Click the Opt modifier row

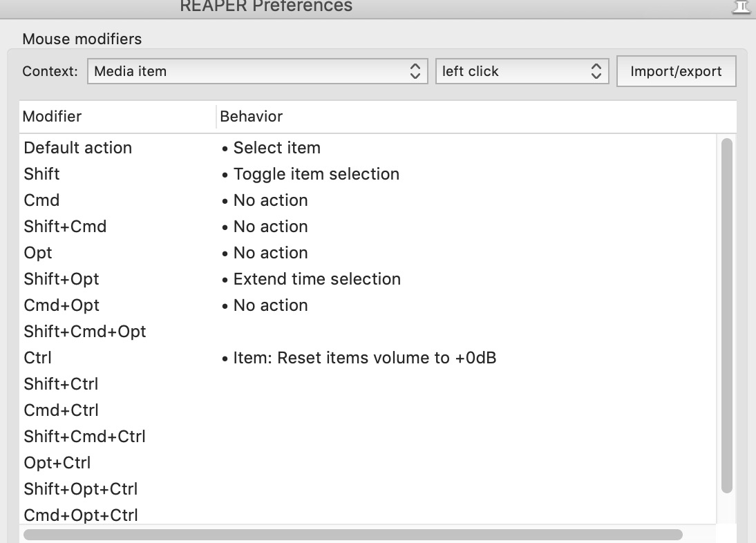[x=38, y=253]
